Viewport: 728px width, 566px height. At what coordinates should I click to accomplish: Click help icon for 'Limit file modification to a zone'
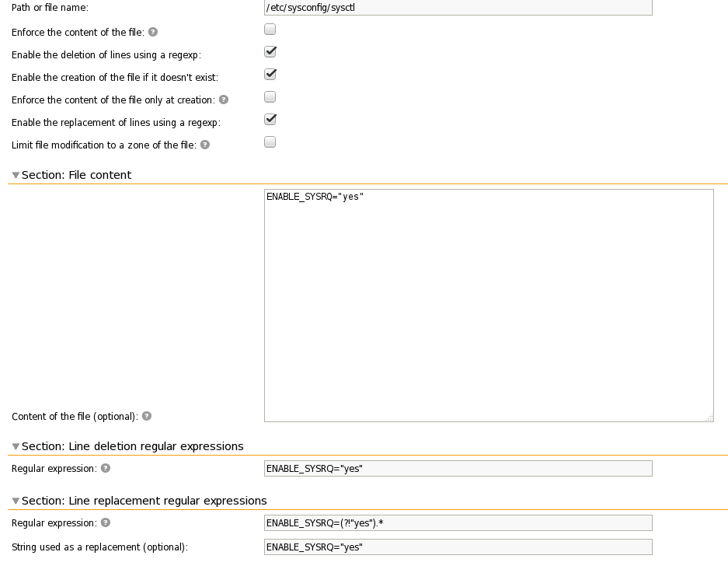tap(205, 145)
